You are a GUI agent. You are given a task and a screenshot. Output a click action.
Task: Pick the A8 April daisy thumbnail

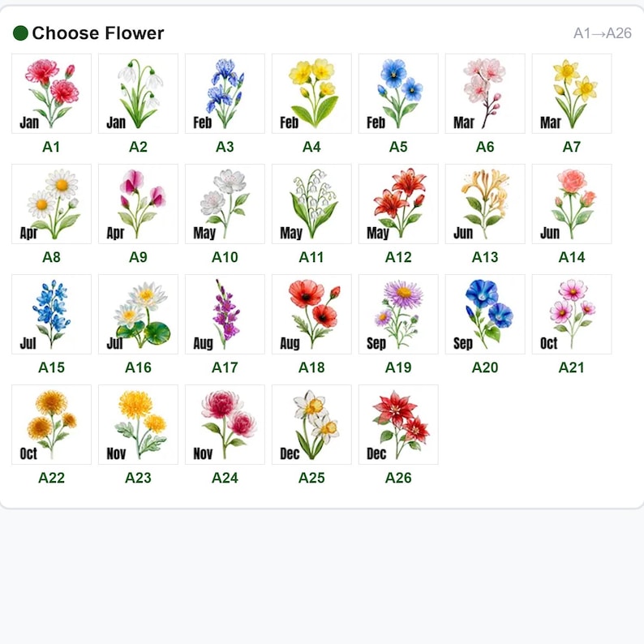point(51,204)
